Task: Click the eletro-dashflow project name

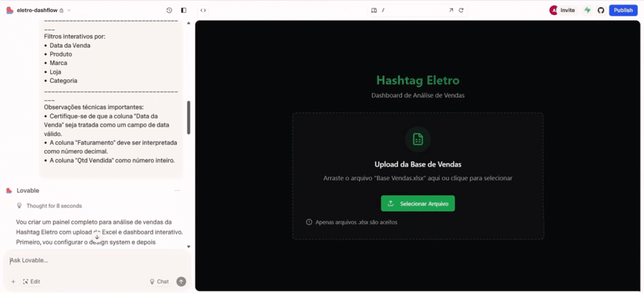Action: coord(37,10)
